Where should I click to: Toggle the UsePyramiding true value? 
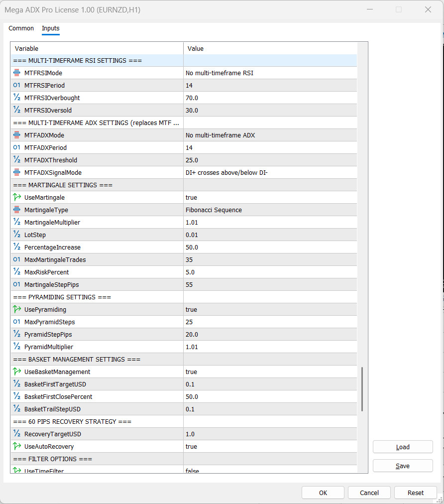pyautogui.click(x=270, y=310)
